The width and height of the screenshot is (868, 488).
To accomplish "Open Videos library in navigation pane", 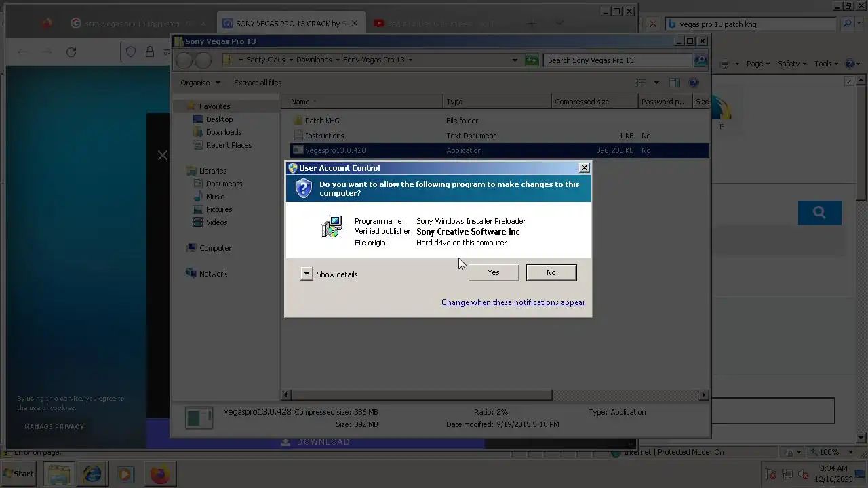I will point(216,222).
